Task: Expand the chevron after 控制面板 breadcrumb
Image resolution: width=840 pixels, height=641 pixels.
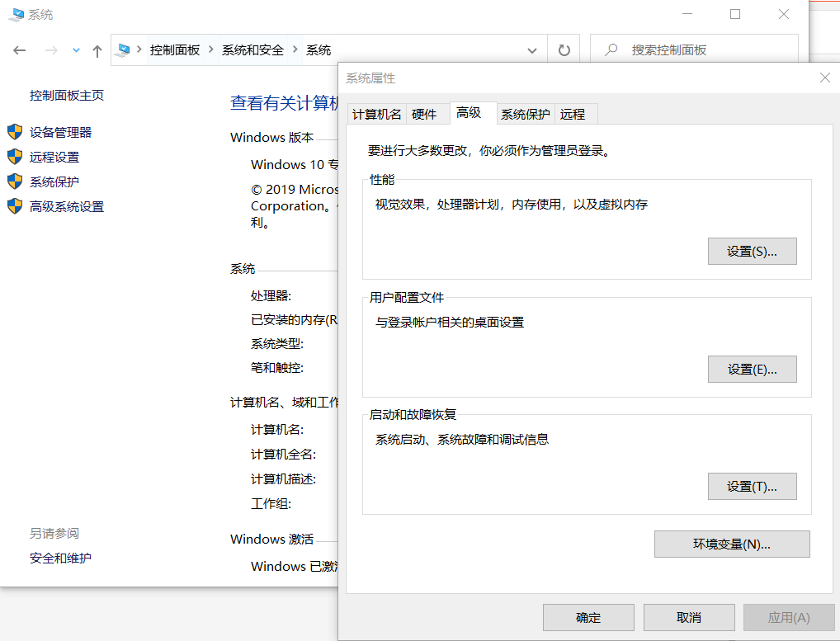Action: pyautogui.click(x=211, y=49)
